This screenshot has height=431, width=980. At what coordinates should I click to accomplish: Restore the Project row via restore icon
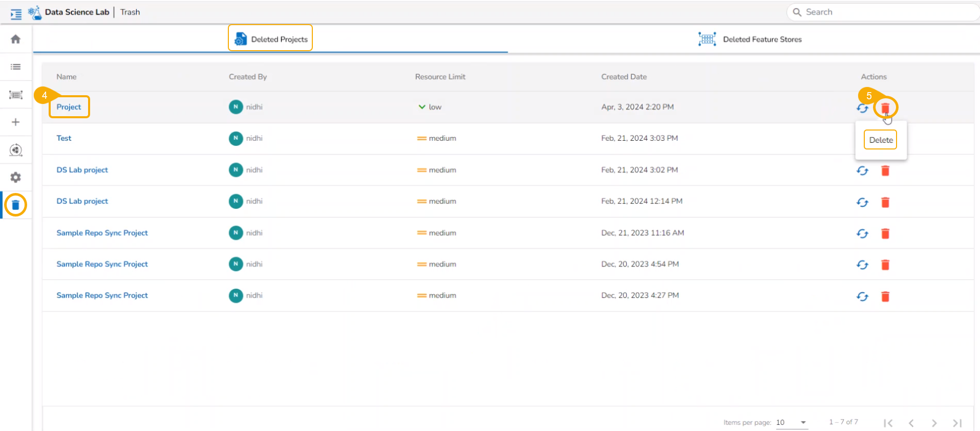click(863, 108)
